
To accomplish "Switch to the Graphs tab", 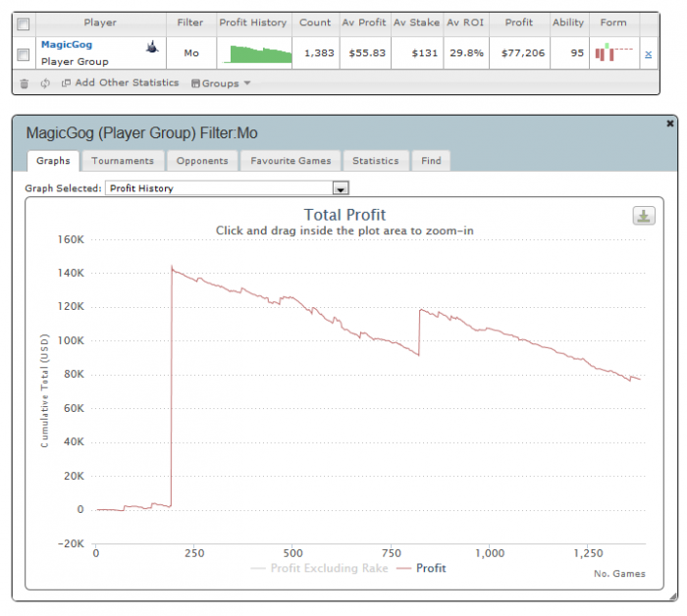I will [x=53, y=161].
